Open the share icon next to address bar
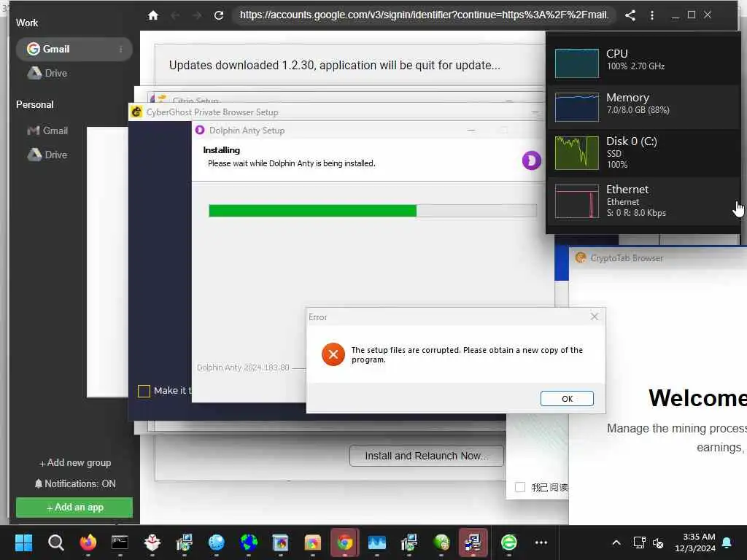The image size is (747, 560). pyautogui.click(x=630, y=15)
